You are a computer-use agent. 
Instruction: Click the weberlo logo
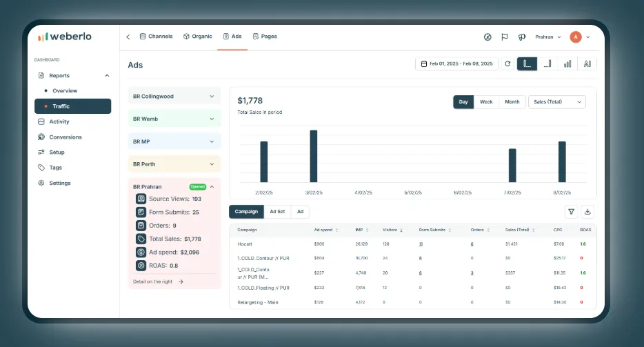[x=65, y=37]
